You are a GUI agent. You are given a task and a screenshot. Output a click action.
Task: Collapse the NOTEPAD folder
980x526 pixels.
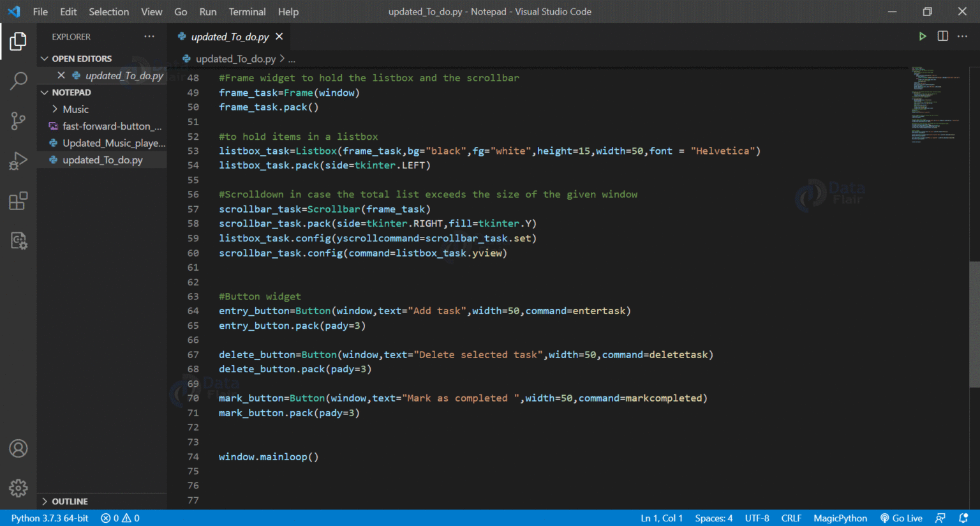click(45, 92)
